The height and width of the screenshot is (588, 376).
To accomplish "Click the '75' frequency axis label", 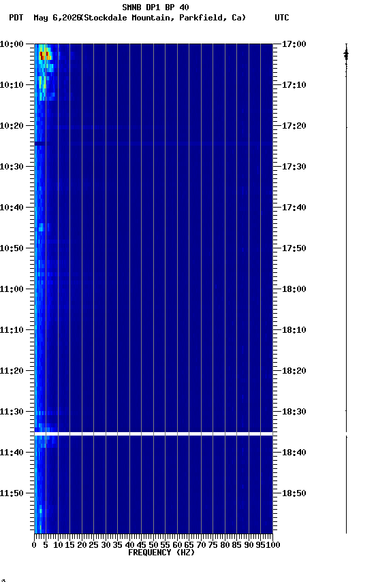I will [x=213, y=546].
